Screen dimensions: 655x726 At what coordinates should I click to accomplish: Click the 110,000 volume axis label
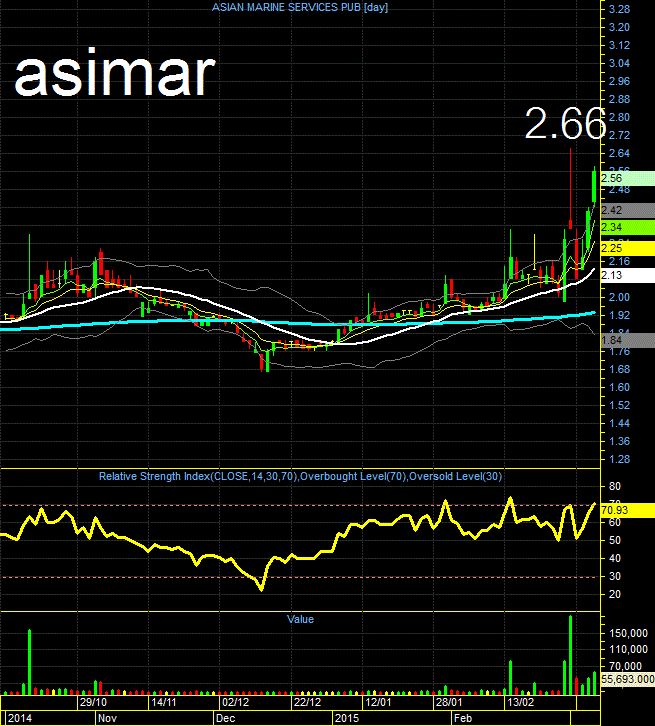pos(628,650)
